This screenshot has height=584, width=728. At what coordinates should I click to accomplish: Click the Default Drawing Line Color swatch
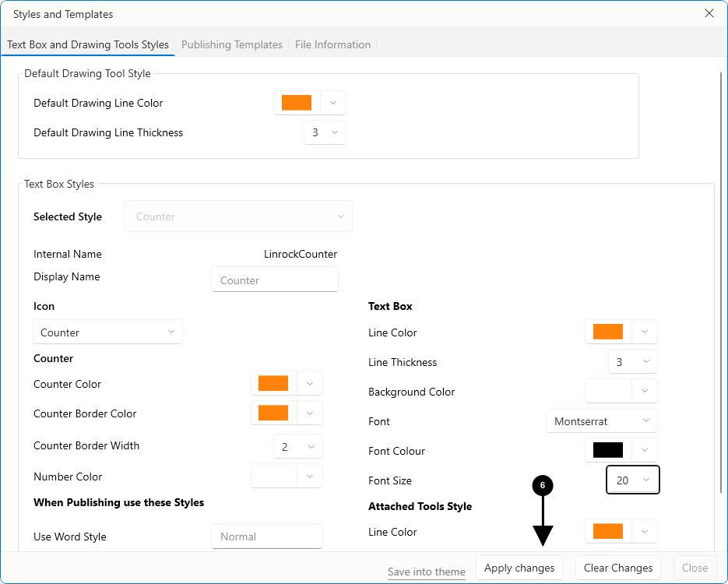click(297, 103)
